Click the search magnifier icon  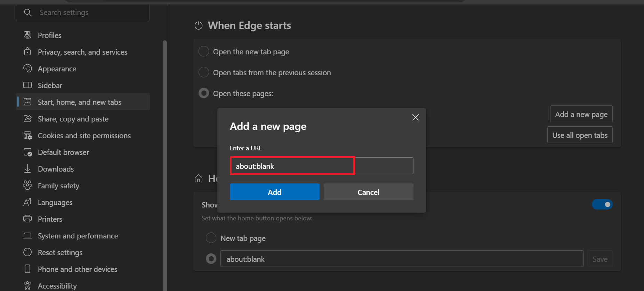pyautogui.click(x=28, y=13)
